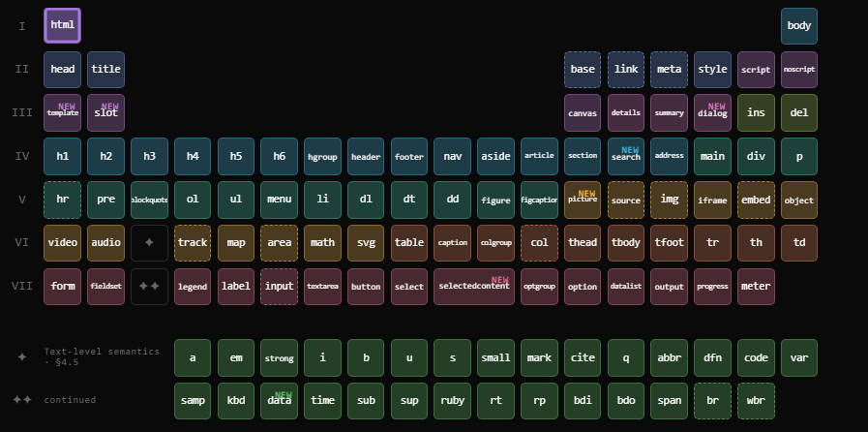The width and height of the screenshot is (868, 432).
Task: Select the figcaption element tile
Action: pos(539,200)
